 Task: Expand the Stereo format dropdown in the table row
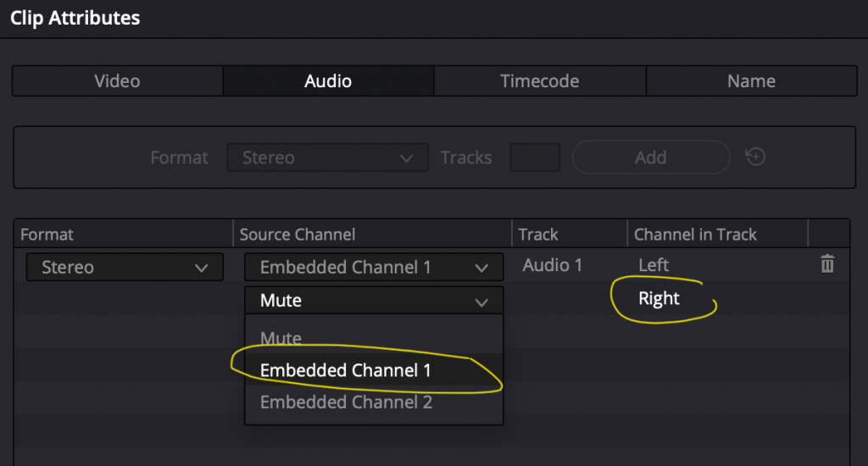click(125, 268)
